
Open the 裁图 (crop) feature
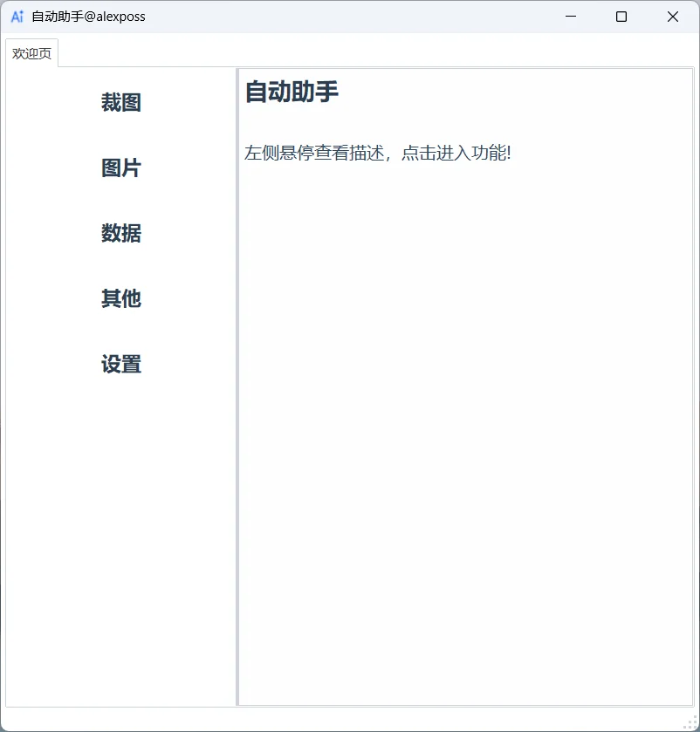[x=120, y=102]
